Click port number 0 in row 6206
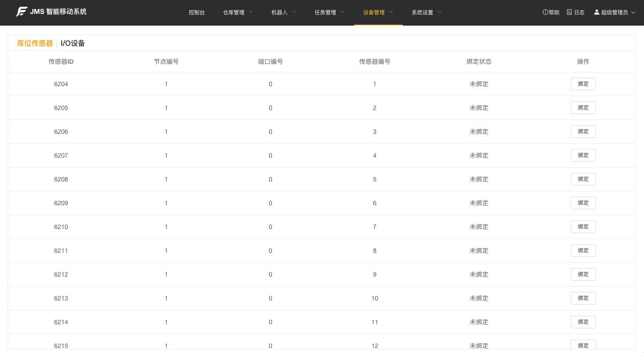Viewport: 644px width, 353px height. pyautogui.click(x=271, y=132)
